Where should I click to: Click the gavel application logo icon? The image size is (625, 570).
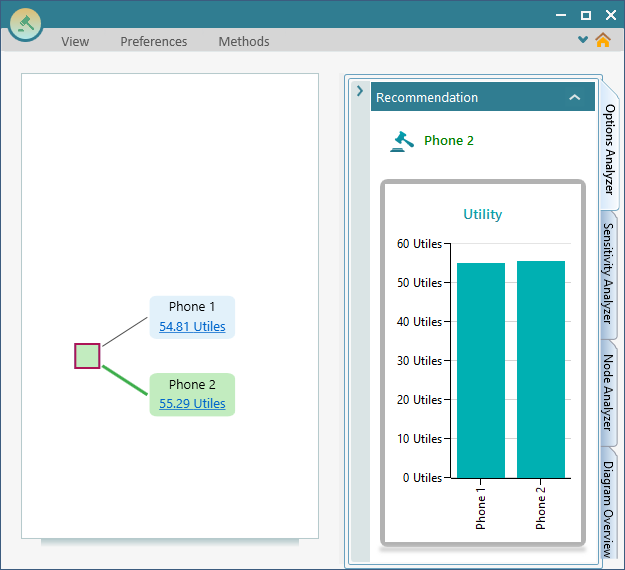(25, 22)
